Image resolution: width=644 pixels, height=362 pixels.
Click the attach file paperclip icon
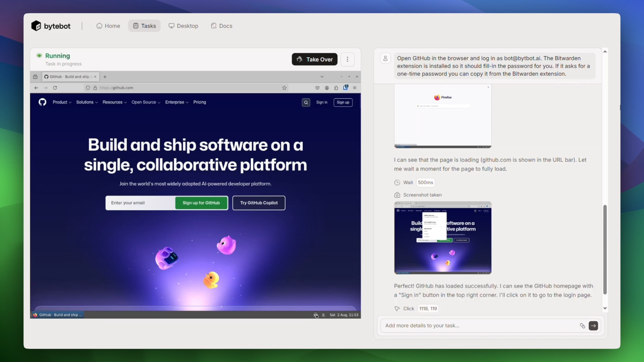583,326
